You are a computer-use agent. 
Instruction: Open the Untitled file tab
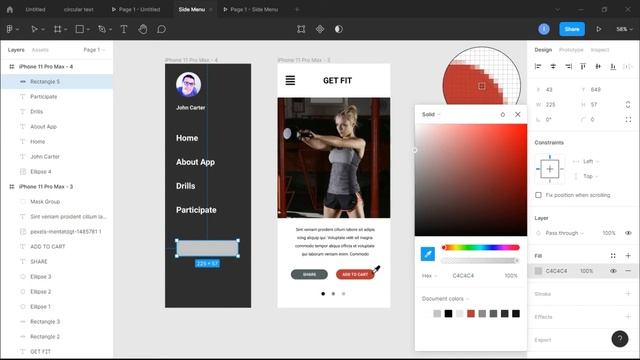coord(35,9)
